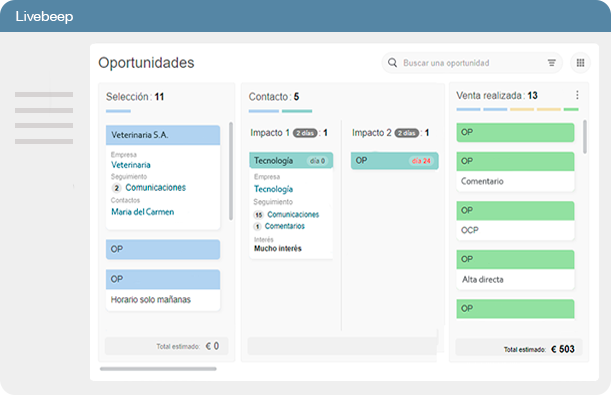Click the Alta directa text
The width and height of the screenshot is (611, 395).
[482, 279]
